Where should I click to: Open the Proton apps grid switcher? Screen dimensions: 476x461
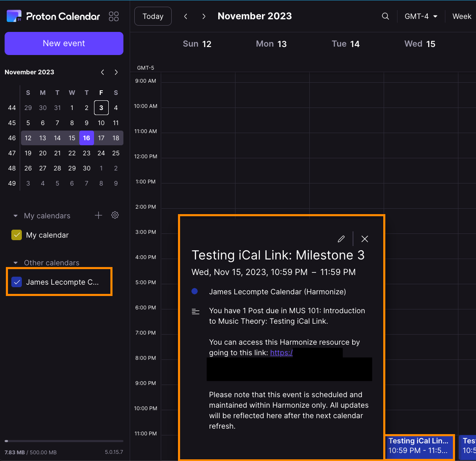click(113, 16)
